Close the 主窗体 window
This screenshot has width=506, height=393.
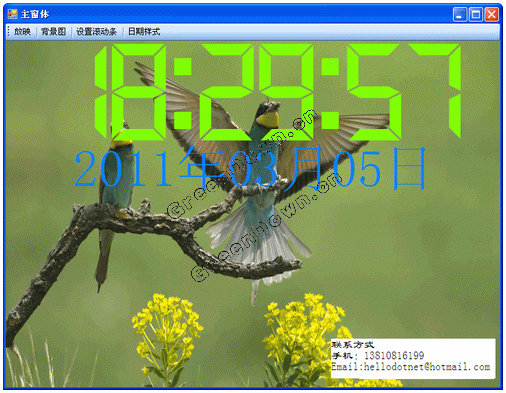pos(492,15)
